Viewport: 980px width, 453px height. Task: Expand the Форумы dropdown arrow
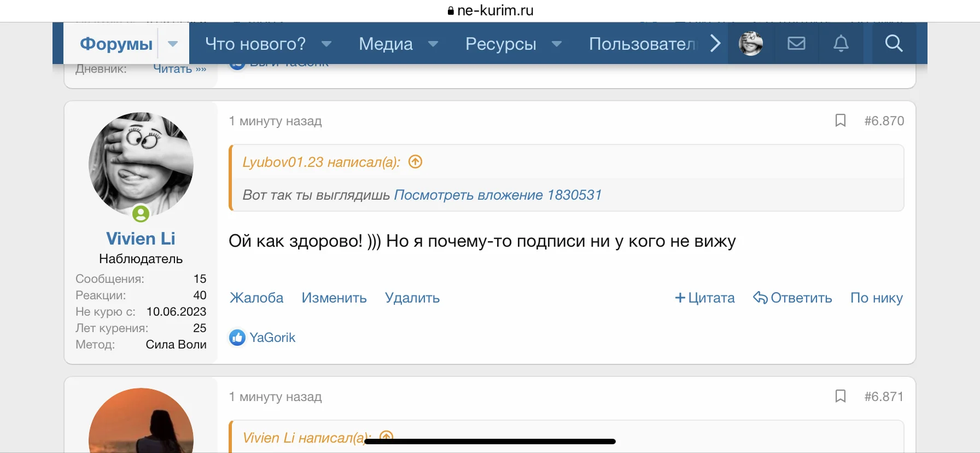coord(173,44)
